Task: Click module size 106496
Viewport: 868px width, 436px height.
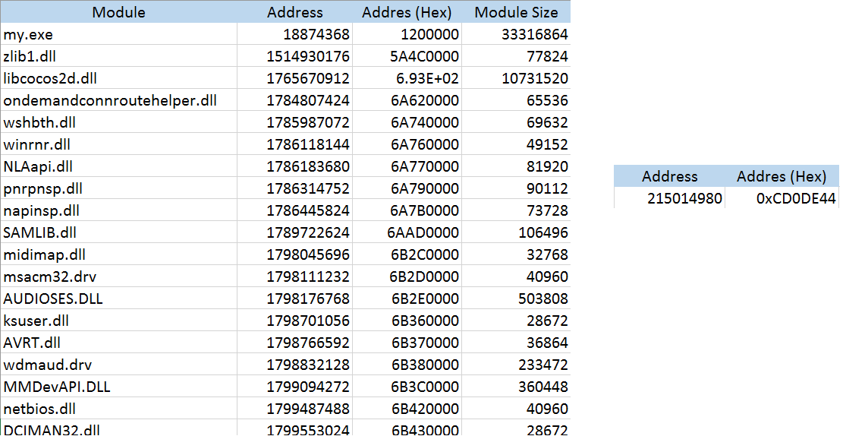Action: coord(516,232)
